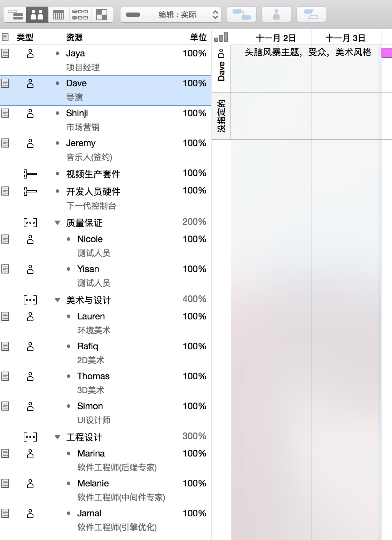Click the person type icon for Jaya
Screen dimensions: 392x540
[x=30, y=53]
